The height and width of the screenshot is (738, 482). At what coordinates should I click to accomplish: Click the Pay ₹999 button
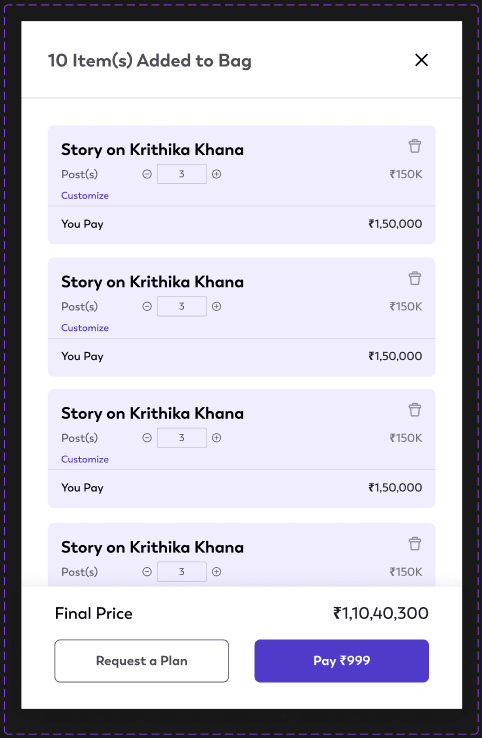click(342, 661)
